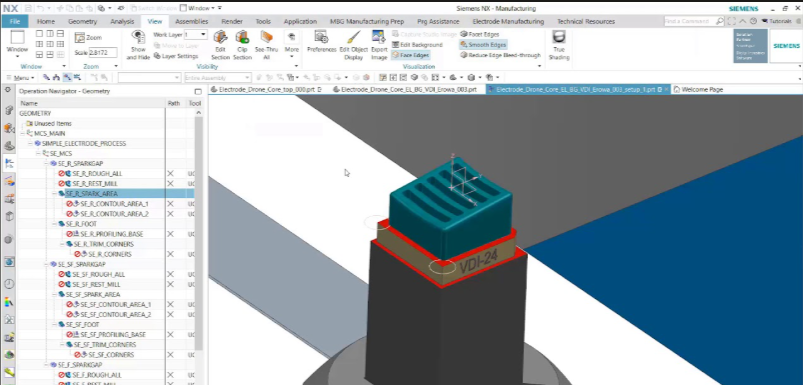The height and width of the screenshot is (385, 803).
Task: Click the Edit Object Display icon
Action: pos(353,45)
